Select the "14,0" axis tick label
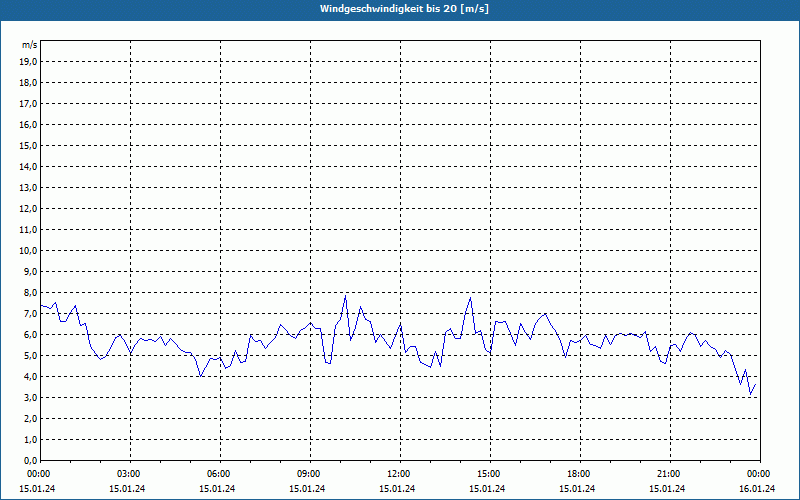This screenshot has width=800, height=500. [x=28, y=166]
